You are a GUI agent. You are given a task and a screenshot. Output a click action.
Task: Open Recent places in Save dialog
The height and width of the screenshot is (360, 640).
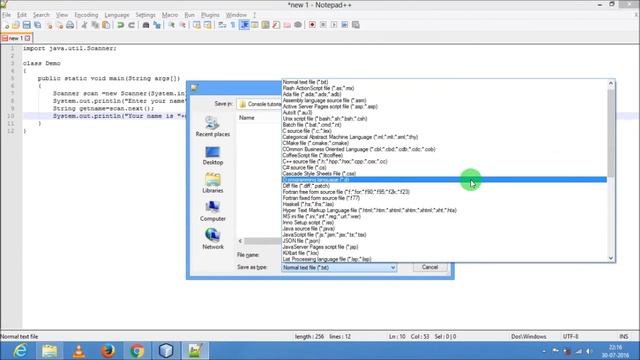[x=213, y=126]
